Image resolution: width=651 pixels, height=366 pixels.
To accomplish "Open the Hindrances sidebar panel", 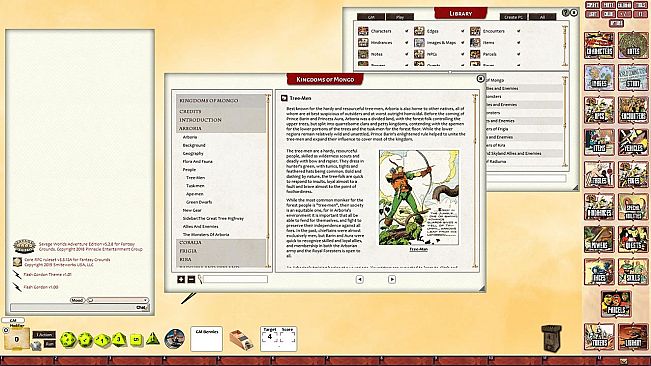I will tap(599, 207).
